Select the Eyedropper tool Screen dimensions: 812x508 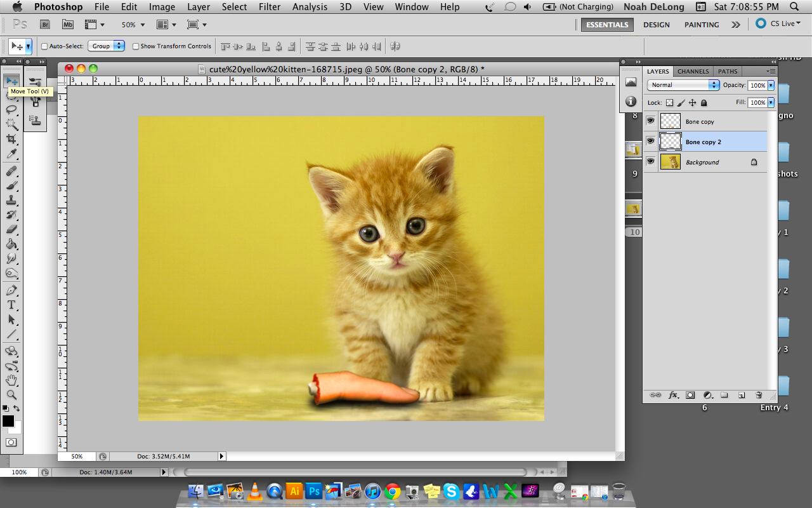point(11,153)
